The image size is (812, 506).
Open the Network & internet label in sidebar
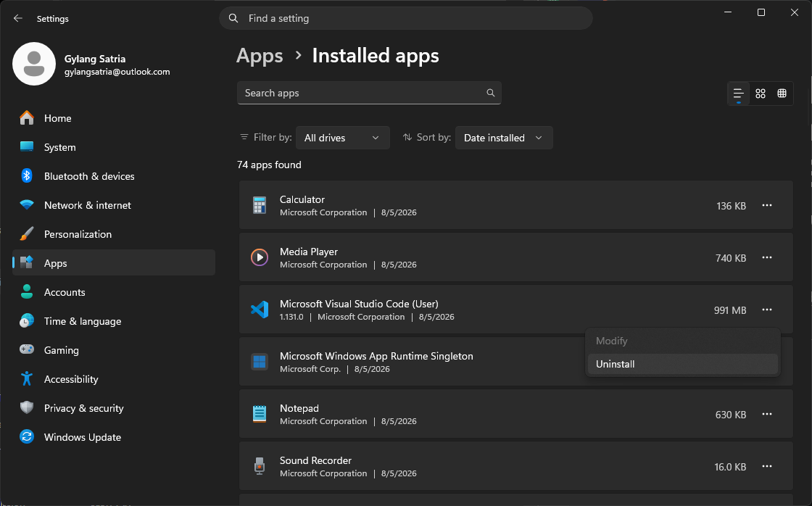click(x=88, y=205)
